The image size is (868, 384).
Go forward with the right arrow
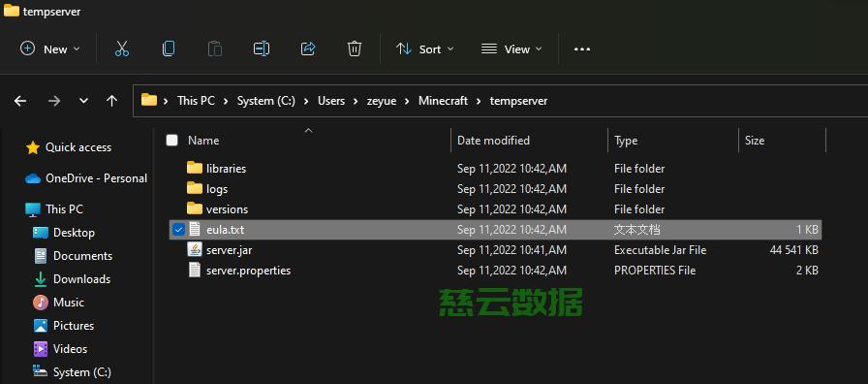point(53,101)
